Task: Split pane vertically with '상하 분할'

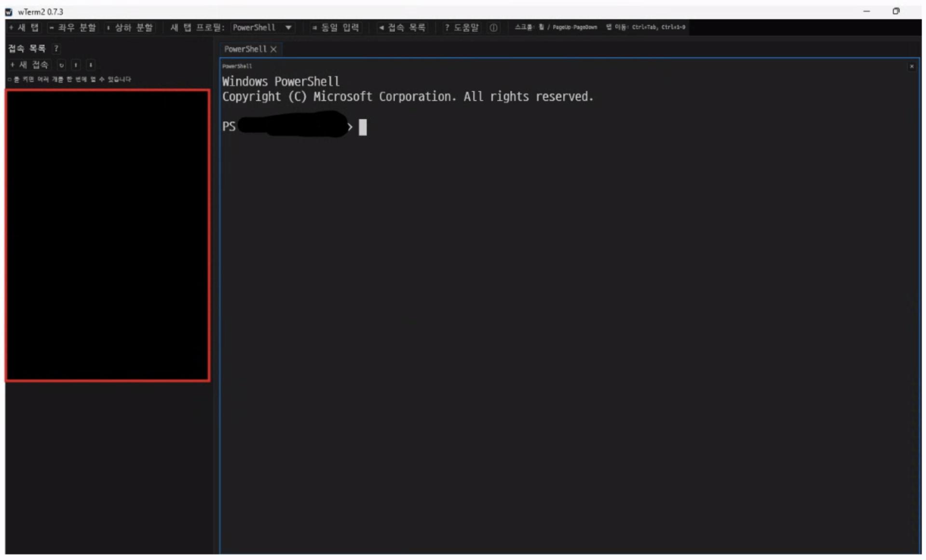Action: click(129, 27)
